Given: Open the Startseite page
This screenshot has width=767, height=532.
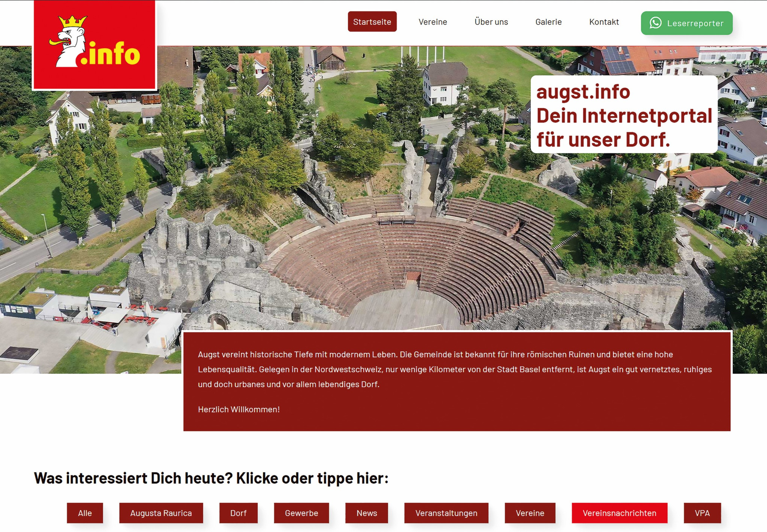Looking at the screenshot, I should coord(372,22).
